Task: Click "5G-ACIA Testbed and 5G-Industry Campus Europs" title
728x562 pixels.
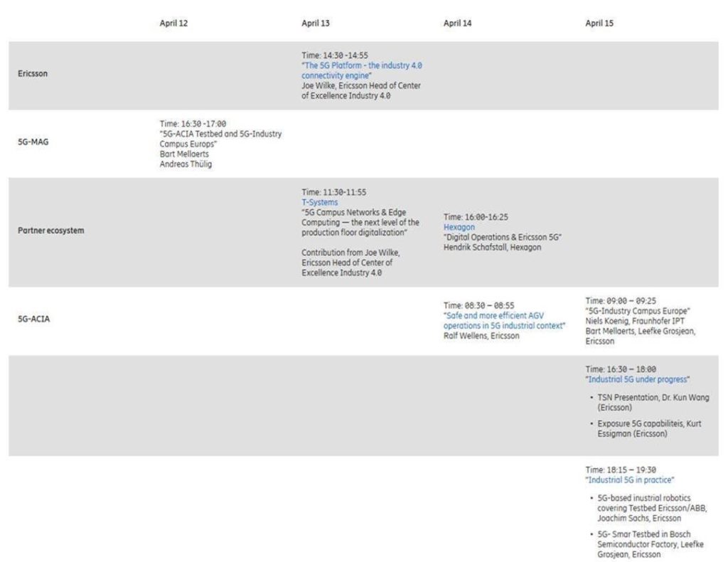Action: pyautogui.click(x=220, y=139)
